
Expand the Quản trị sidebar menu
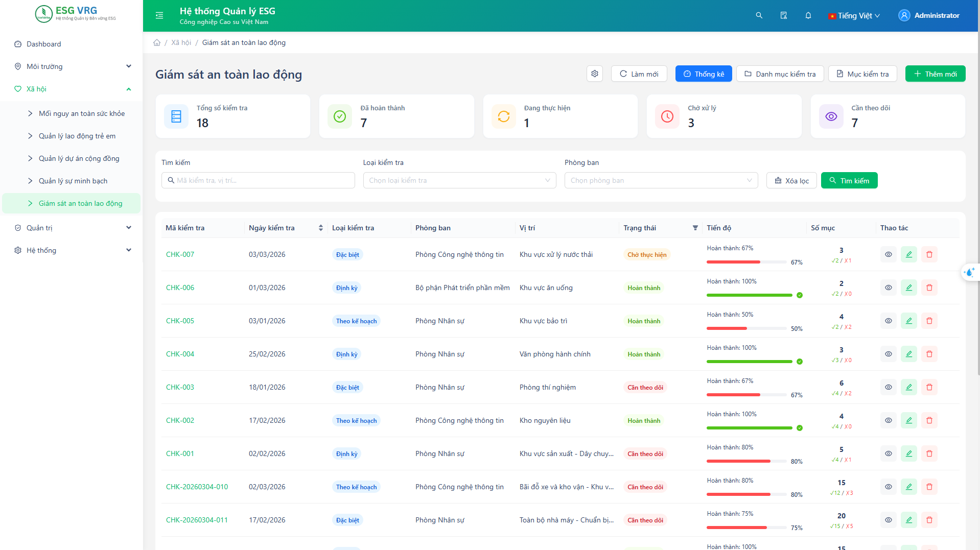pyautogui.click(x=72, y=228)
